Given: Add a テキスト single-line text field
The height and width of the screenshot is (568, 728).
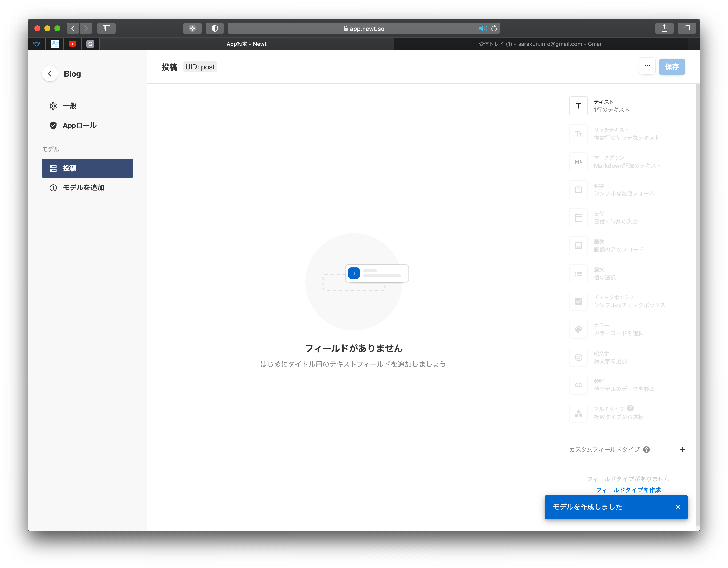Looking at the screenshot, I should (628, 106).
